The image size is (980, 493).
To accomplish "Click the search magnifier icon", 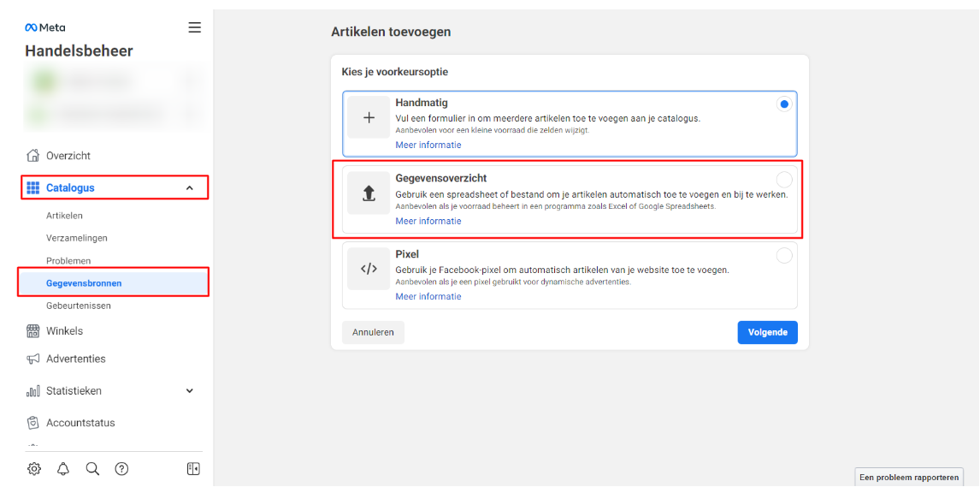I will [92, 468].
